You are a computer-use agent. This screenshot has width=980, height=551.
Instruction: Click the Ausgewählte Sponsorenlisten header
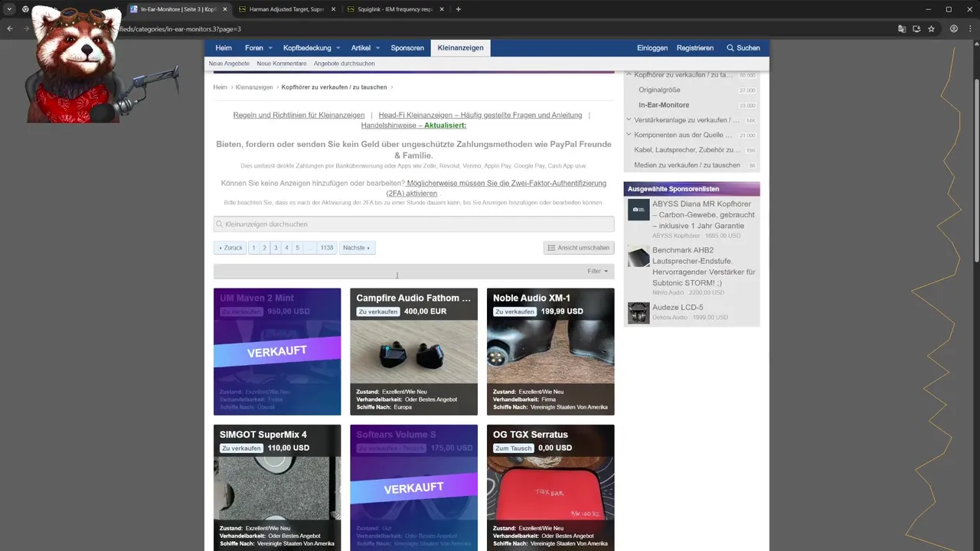(x=691, y=188)
